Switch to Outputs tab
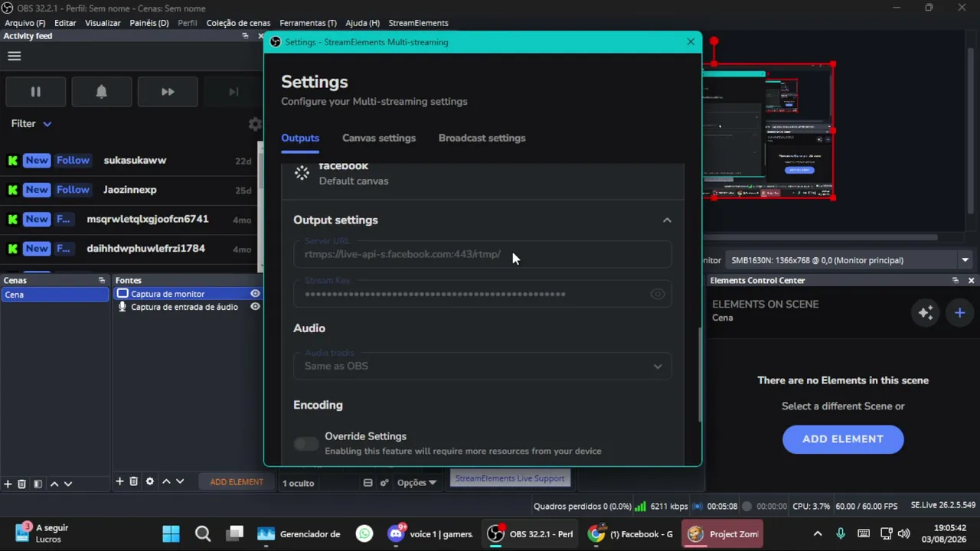Viewport: 980px width, 551px height. click(x=300, y=138)
